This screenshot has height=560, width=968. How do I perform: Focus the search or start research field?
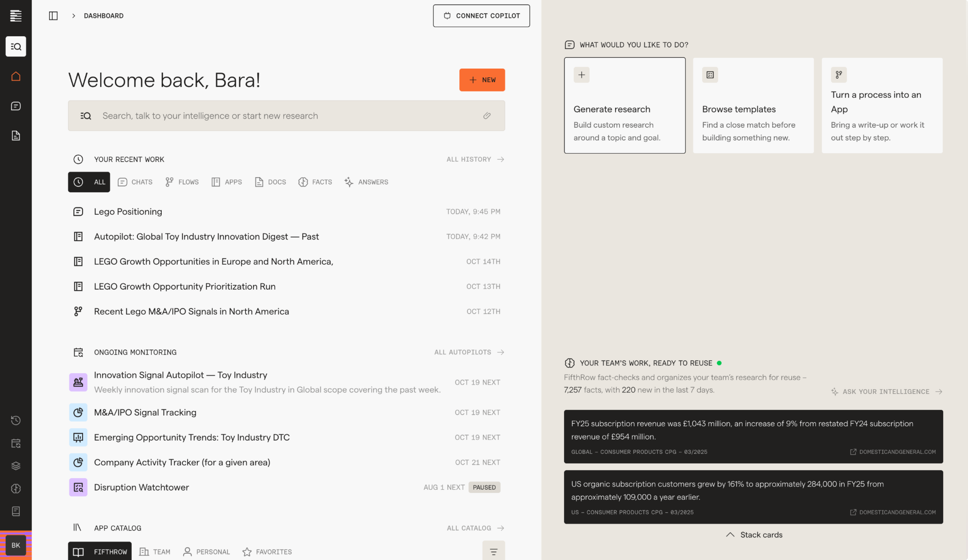pos(287,116)
